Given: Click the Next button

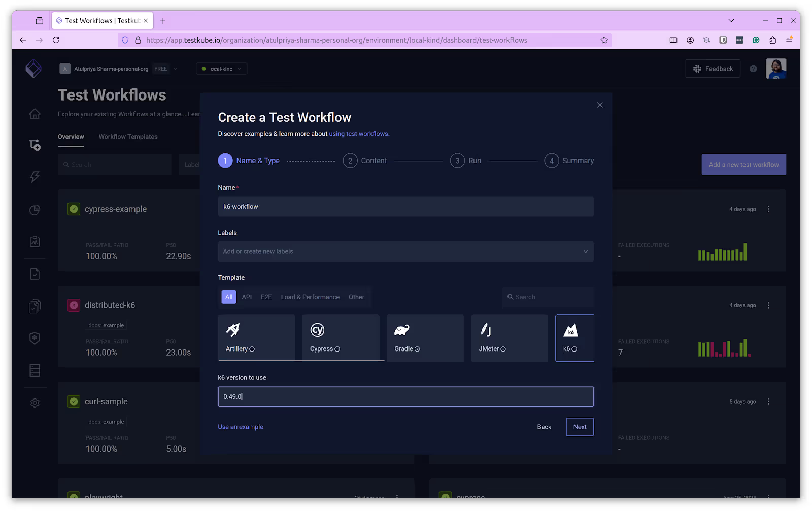Looking at the screenshot, I should tap(580, 427).
